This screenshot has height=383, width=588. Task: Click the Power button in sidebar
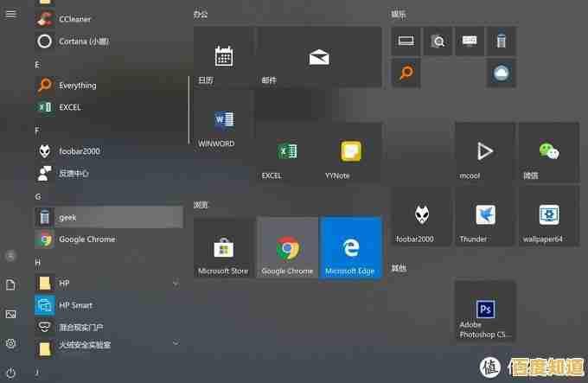click(x=10, y=373)
